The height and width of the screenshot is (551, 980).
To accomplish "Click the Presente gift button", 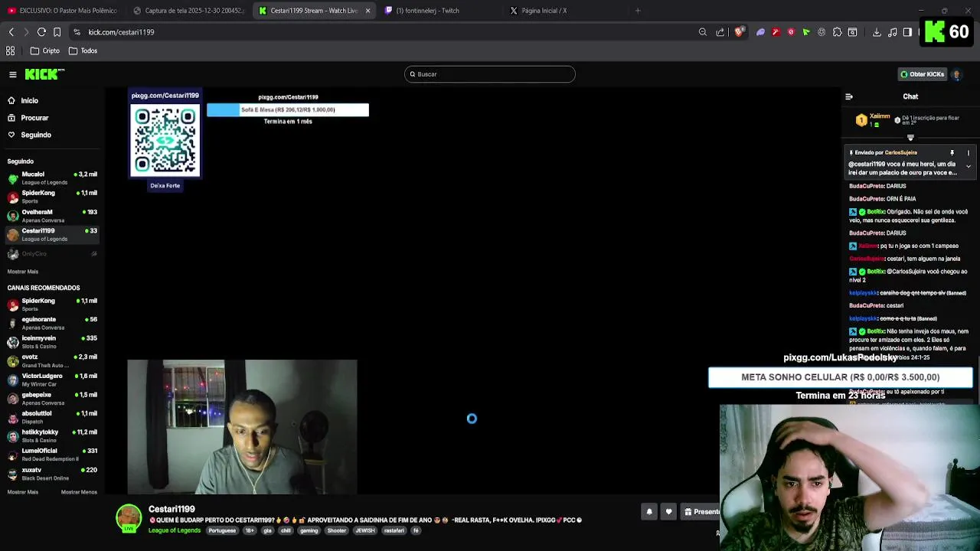I will point(701,512).
